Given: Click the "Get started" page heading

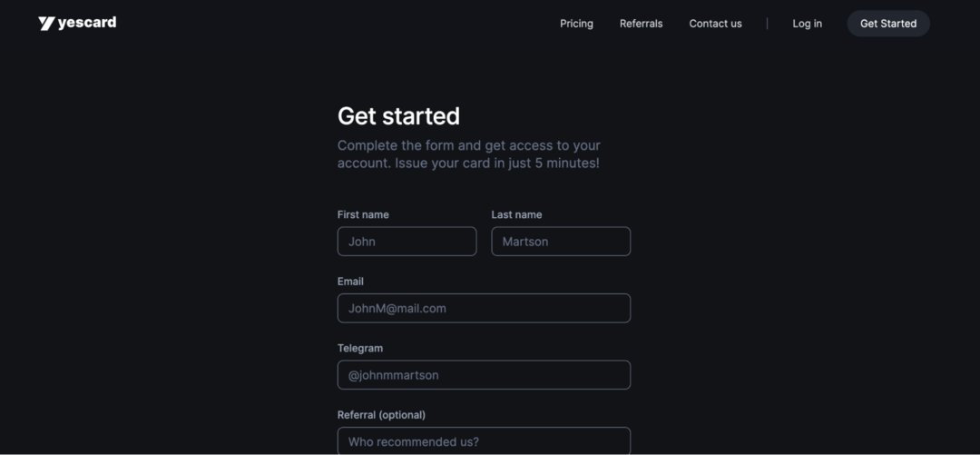Looking at the screenshot, I should coord(398,116).
